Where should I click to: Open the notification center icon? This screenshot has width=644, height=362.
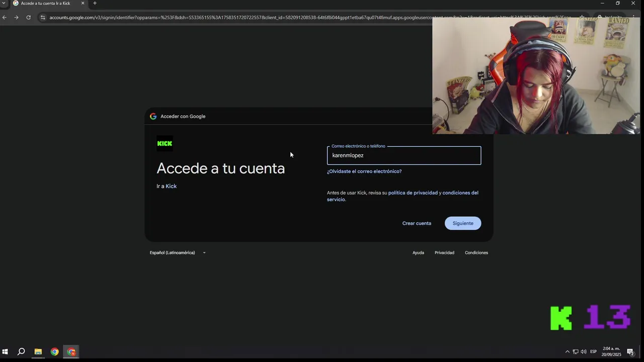(x=630, y=351)
